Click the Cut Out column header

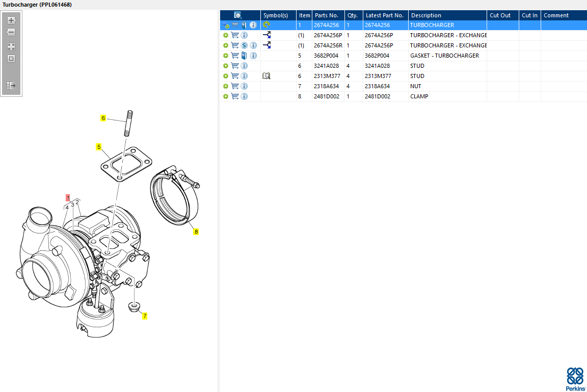click(503, 15)
